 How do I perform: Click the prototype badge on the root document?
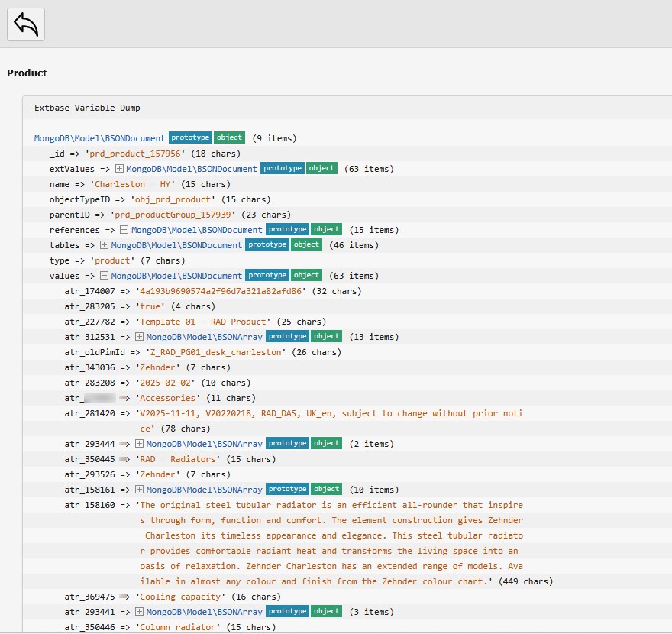pyautogui.click(x=190, y=138)
